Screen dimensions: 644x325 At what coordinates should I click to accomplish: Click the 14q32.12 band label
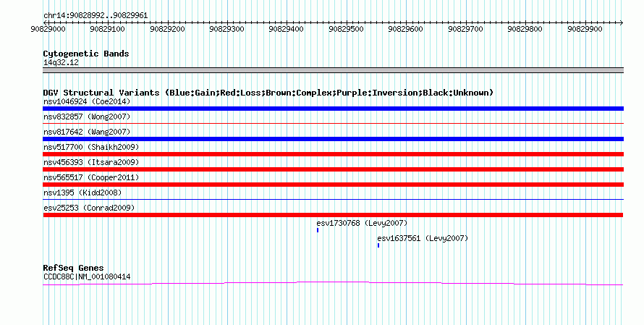click(61, 63)
